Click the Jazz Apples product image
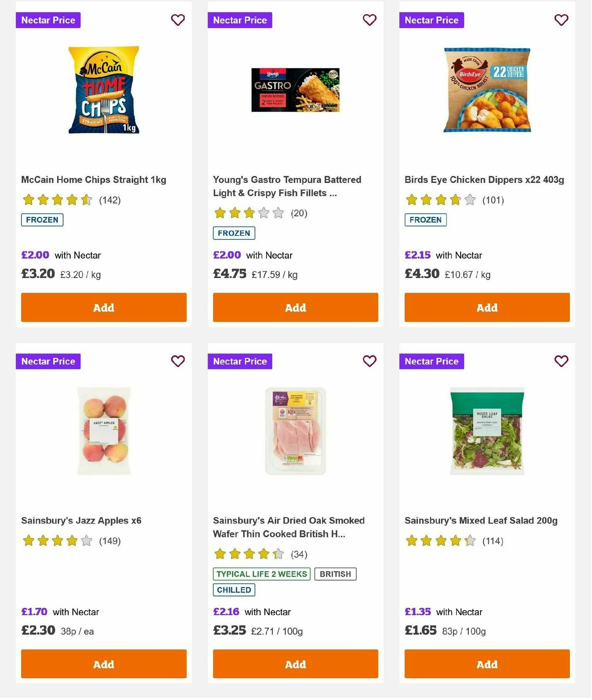The width and height of the screenshot is (592, 700). [x=104, y=430]
